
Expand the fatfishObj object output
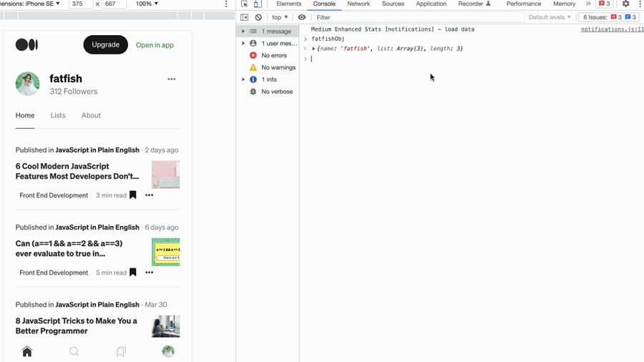click(x=313, y=49)
